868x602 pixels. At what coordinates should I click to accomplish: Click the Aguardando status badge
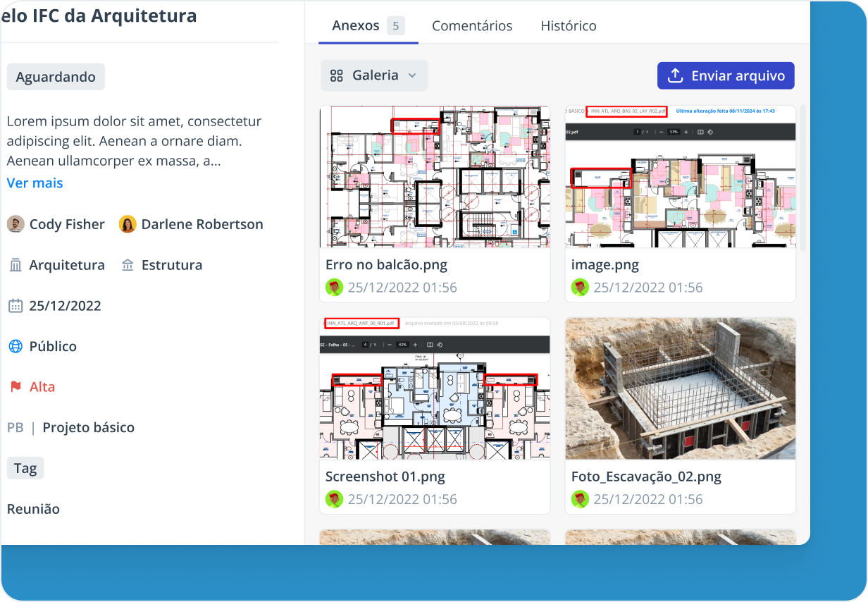point(56,77)
